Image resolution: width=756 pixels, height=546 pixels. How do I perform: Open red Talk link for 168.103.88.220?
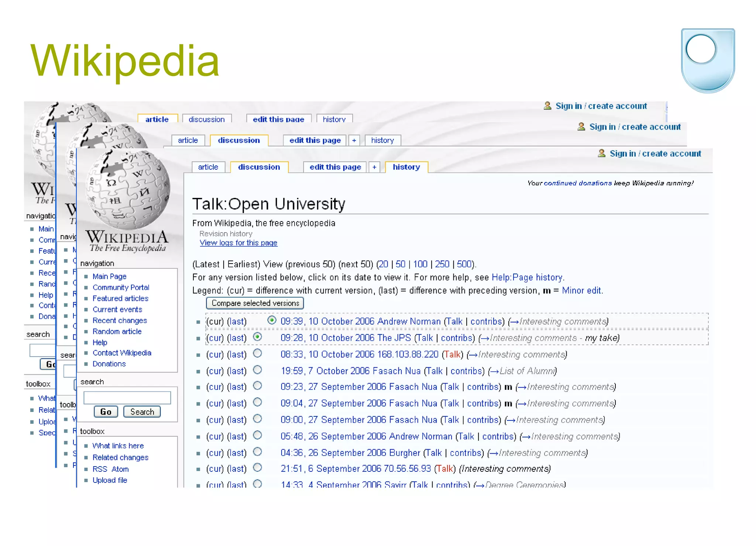point(453,354)
